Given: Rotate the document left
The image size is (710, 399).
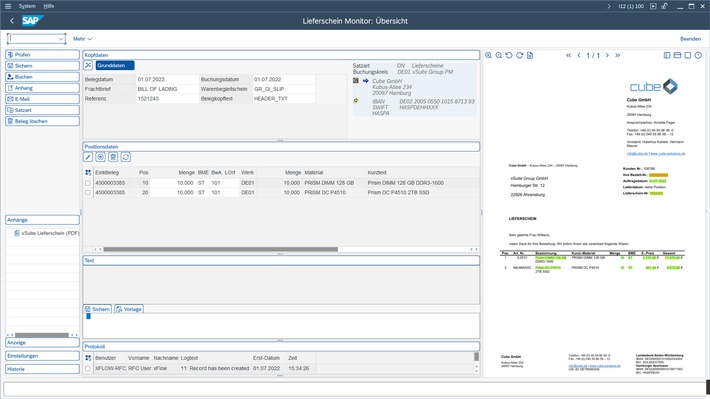Looking at the screenshot, I should click(x=509, y=55).
